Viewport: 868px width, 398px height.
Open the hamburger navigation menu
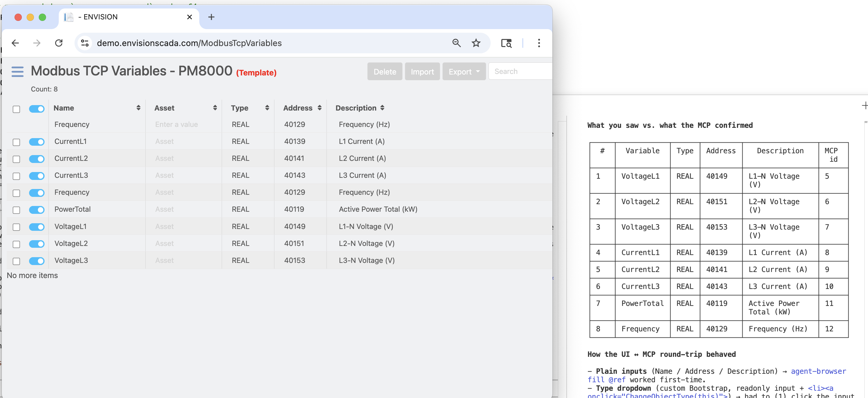tap(18, 72)
